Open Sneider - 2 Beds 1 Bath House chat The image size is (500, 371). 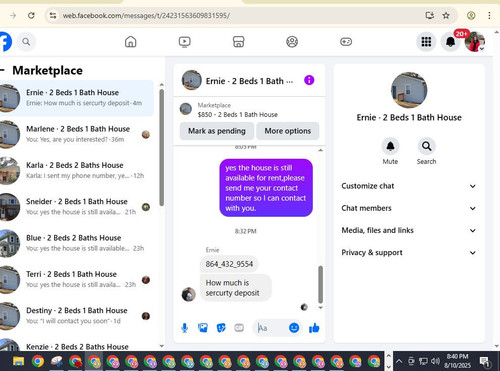[x=77, y=207]
